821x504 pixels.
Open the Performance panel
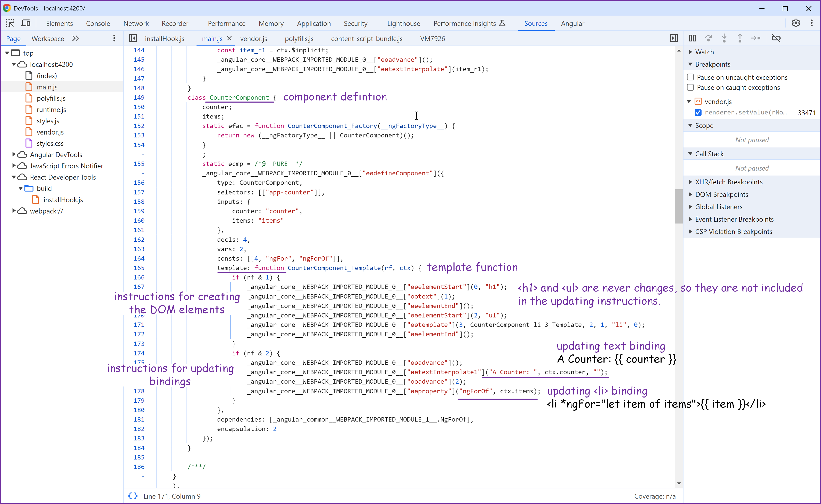point(227,23)
